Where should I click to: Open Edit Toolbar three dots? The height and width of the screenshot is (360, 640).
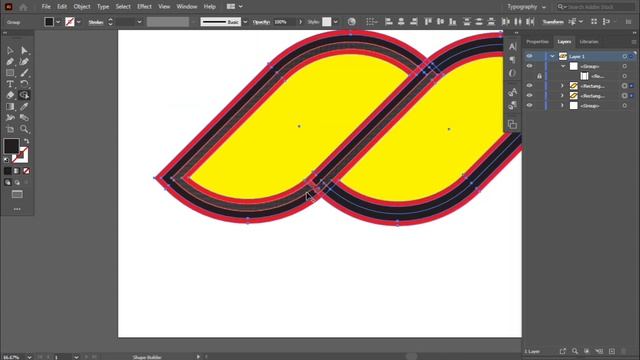(17, 209)
